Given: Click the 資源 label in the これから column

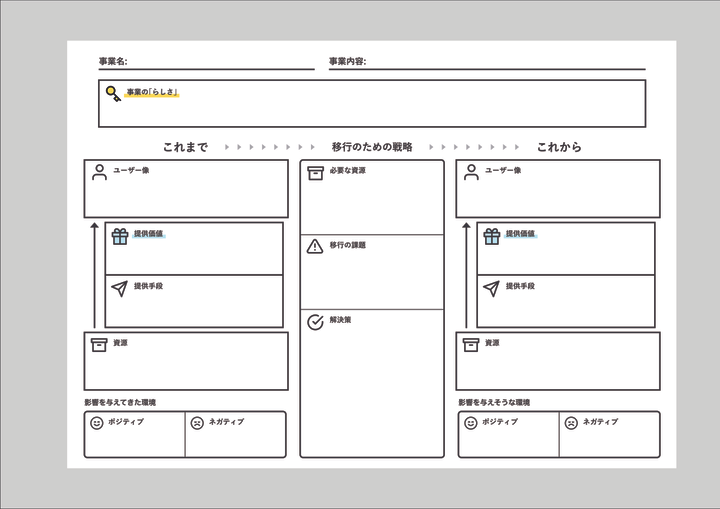Looking at the screenshot, I should coord(492,343).
